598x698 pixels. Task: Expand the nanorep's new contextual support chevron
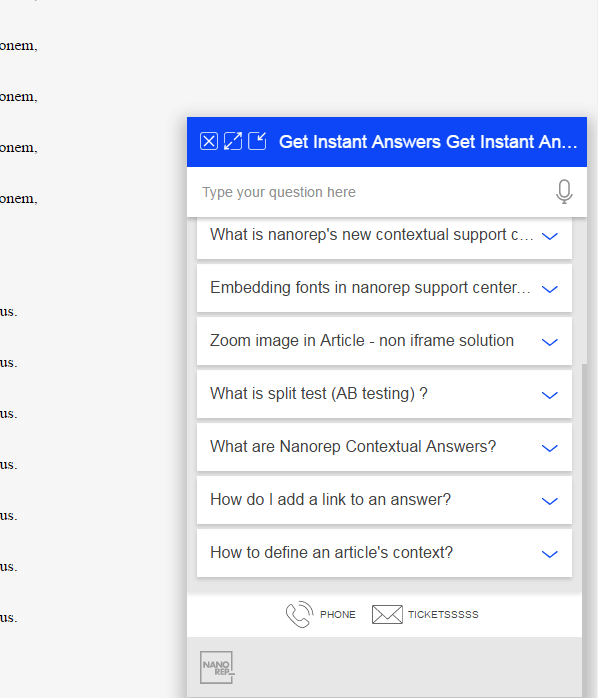coord(549,236)
